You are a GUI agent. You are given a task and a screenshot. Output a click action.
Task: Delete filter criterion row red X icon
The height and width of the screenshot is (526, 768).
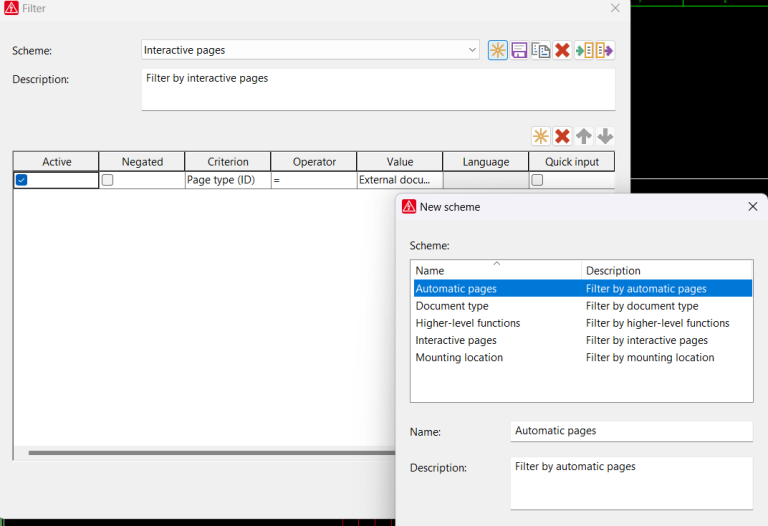[x=562, y=136]
